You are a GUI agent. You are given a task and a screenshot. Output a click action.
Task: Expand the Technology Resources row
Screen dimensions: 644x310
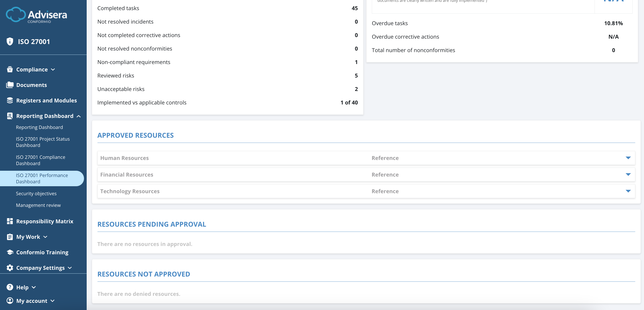click(x=628, y=191)
